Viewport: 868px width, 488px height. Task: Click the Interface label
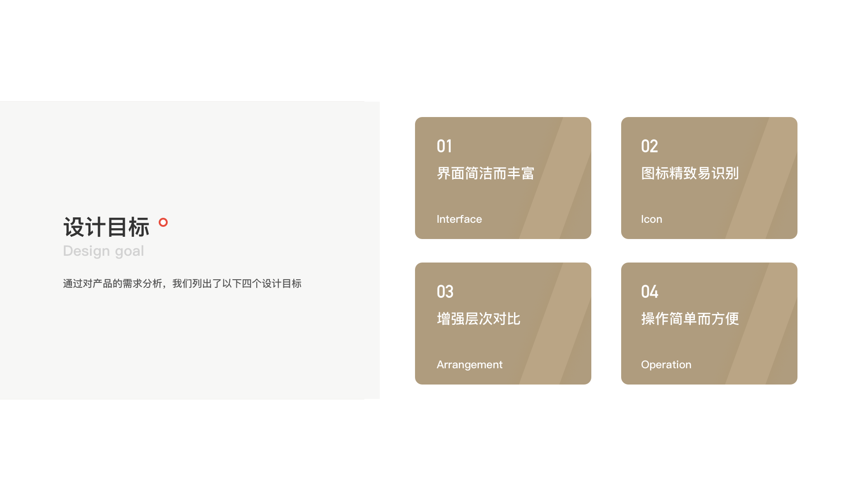click(x=459, y=219)
